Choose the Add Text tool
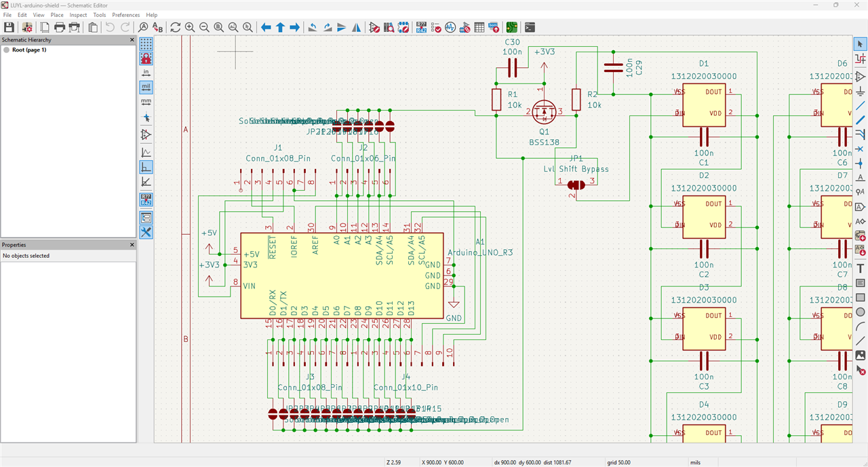Image resolution: width=868 pixels, height=467 pixels. point(860,269)
